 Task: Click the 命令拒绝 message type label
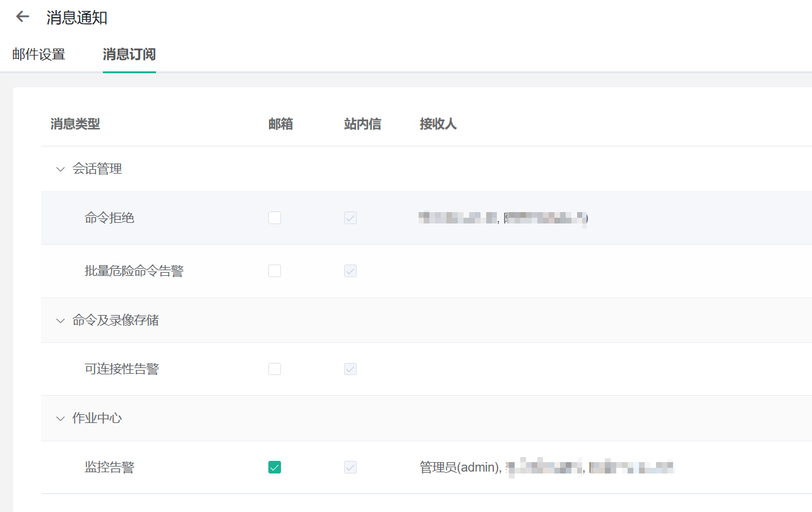point(109,218)
